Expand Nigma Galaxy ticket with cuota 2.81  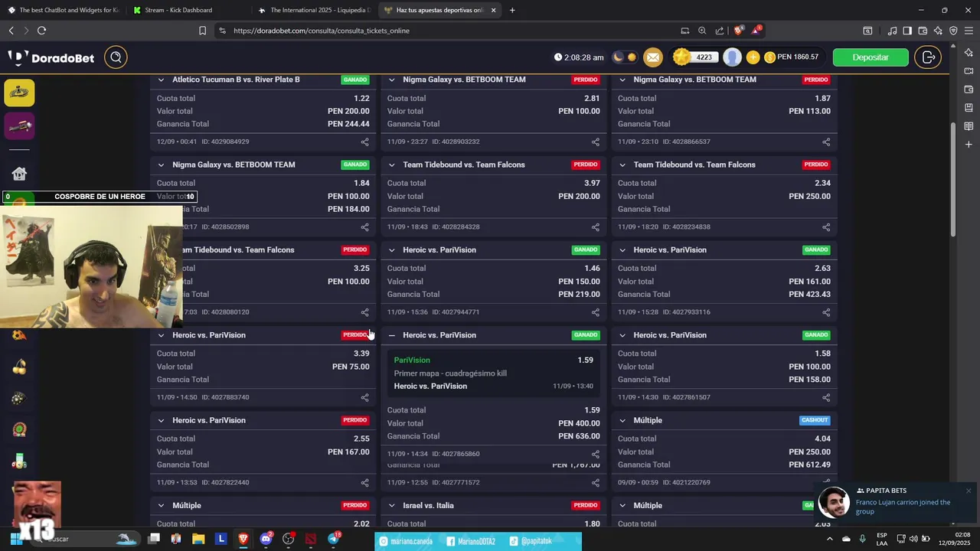(x=392, y=80)
